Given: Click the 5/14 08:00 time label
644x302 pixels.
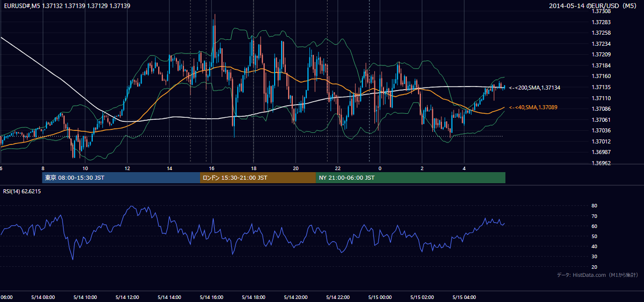Looking at the screenshot, I should [43, 297].
